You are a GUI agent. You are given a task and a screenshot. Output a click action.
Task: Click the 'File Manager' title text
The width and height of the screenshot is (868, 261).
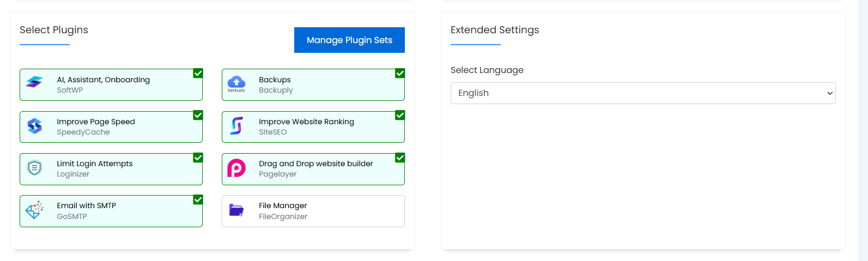[283, 205]
